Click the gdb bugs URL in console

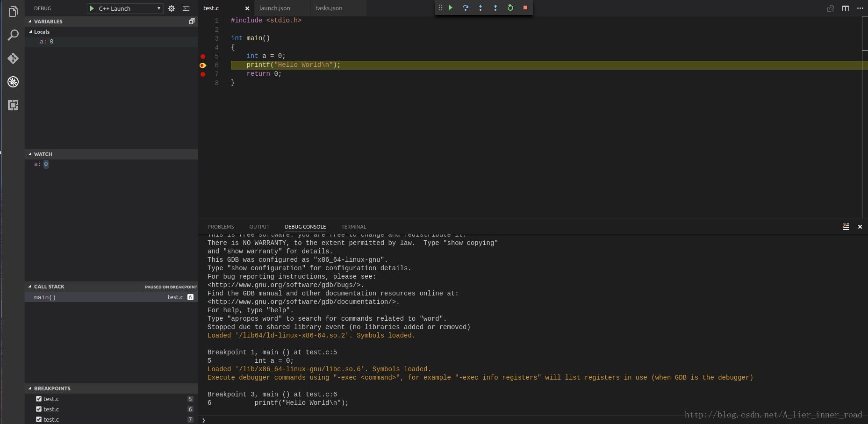click(286, 285)
